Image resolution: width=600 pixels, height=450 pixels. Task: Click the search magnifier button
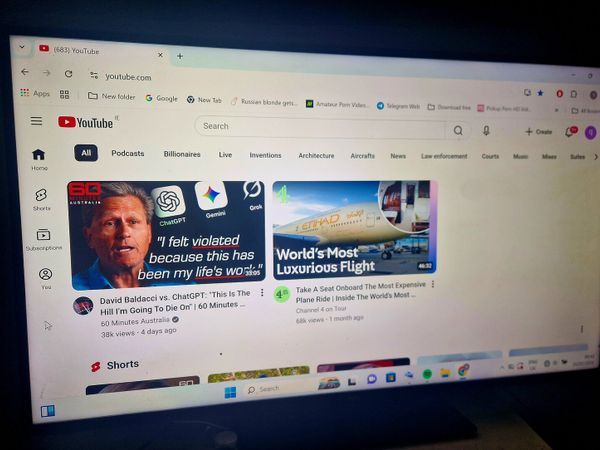(458, 130)
